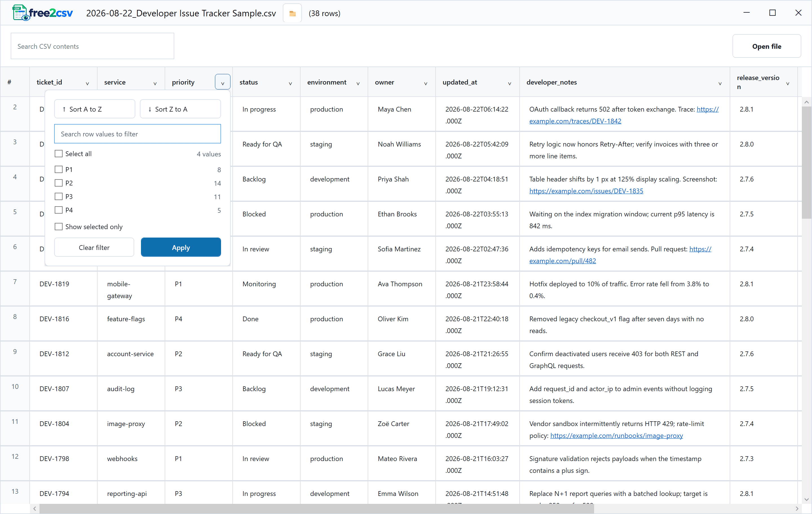Screen dimensions: 812x514
Task: Click the DEV-1798 ticket cell
Action: (63, 464)
